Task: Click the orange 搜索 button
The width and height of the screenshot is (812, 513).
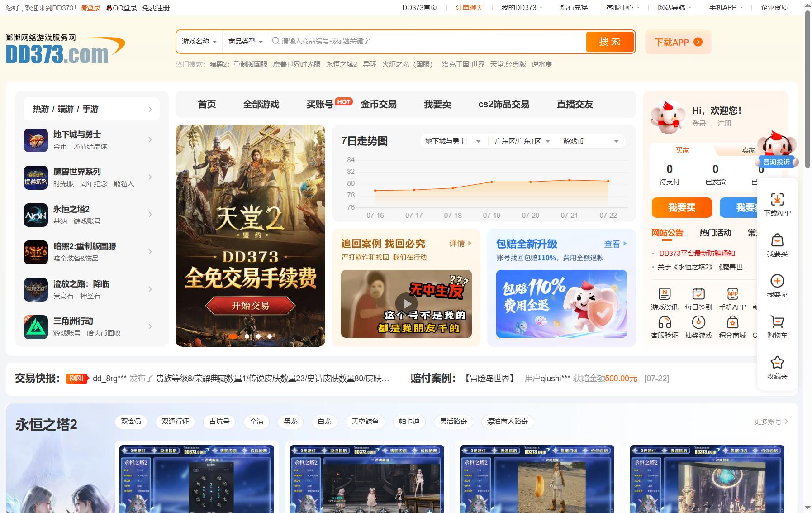Action: (x=610, y=42)
